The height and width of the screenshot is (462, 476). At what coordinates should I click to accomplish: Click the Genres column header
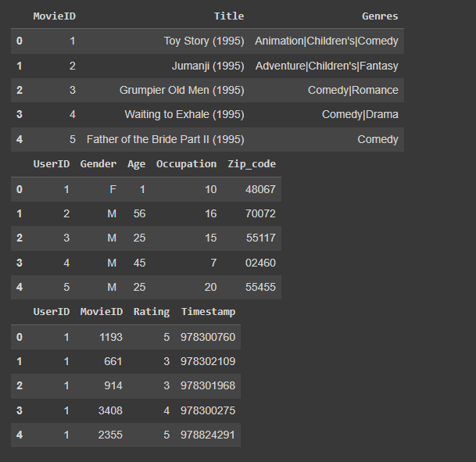coord(380,16)
